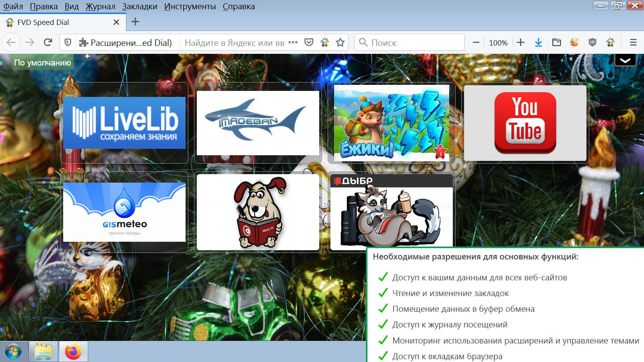644x362 pixels.
Task: Reset zoom by clicking 100%
Action: [x=498, y=43]
